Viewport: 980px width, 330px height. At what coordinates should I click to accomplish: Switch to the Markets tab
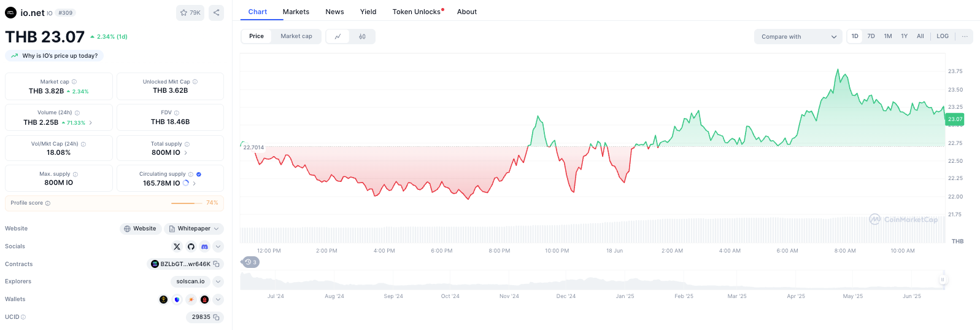point(296,12)
